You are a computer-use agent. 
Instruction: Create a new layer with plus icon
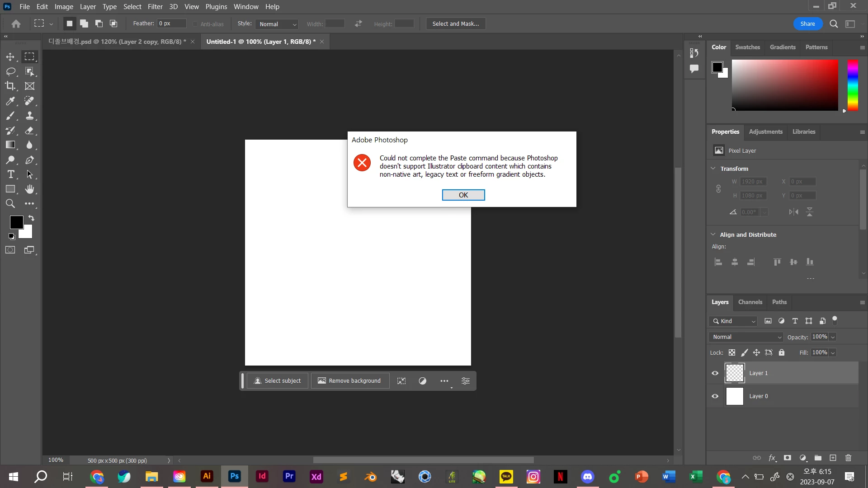coord(833,458)
